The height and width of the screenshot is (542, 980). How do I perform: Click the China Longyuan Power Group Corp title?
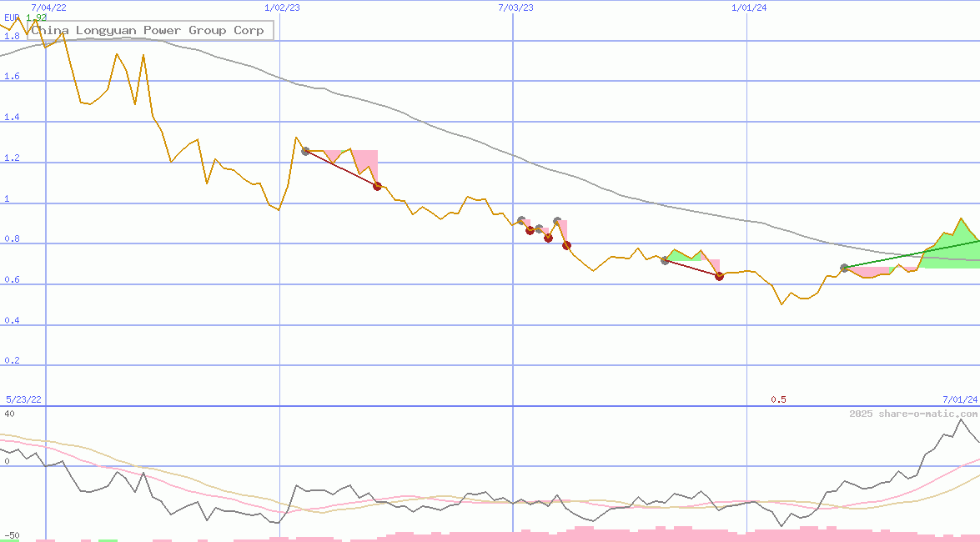point(148,30)
